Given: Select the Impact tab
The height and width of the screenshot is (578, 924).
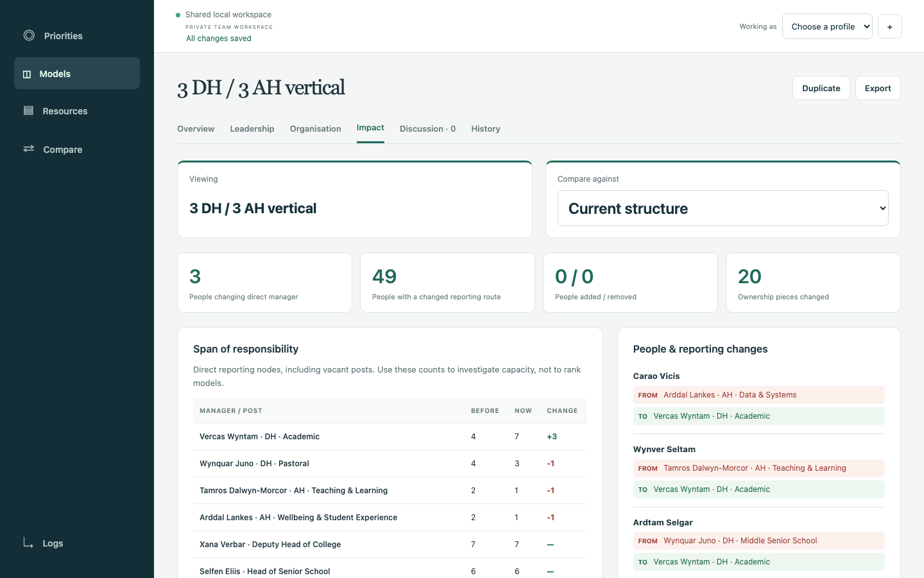Looking at the screenshot, I should click(x=370, y=128).
